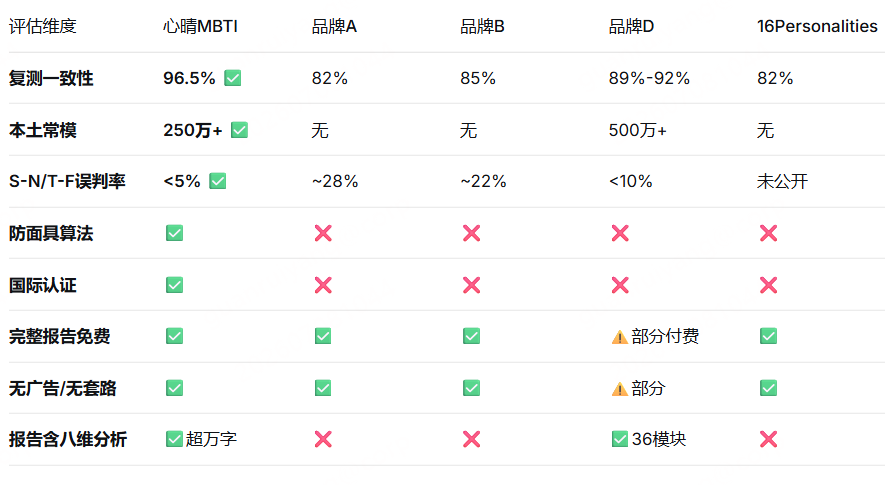Click green check beside 250万+
885x485 pixels.
[x=239, y=130]
